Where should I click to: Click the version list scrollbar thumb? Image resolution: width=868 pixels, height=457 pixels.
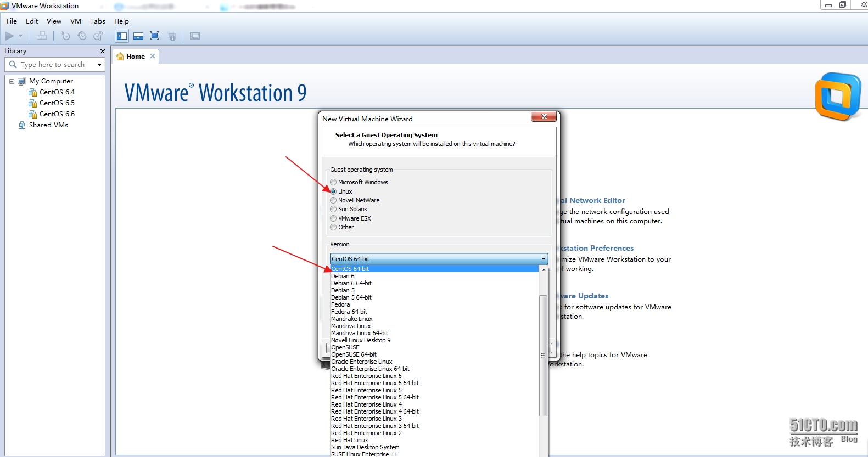click(544, 356)
